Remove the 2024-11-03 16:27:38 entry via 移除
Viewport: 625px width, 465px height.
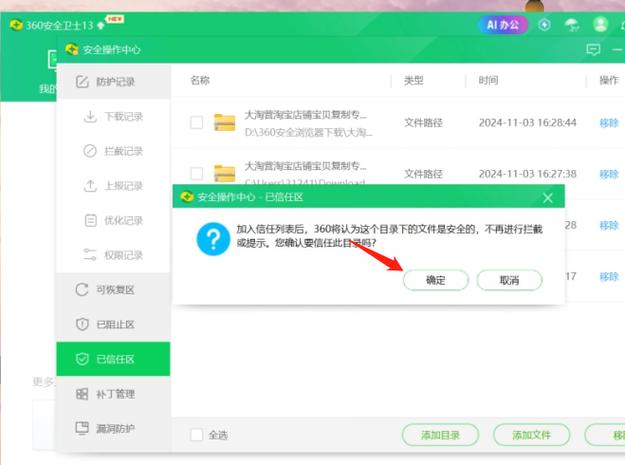(x=609, y=174)
